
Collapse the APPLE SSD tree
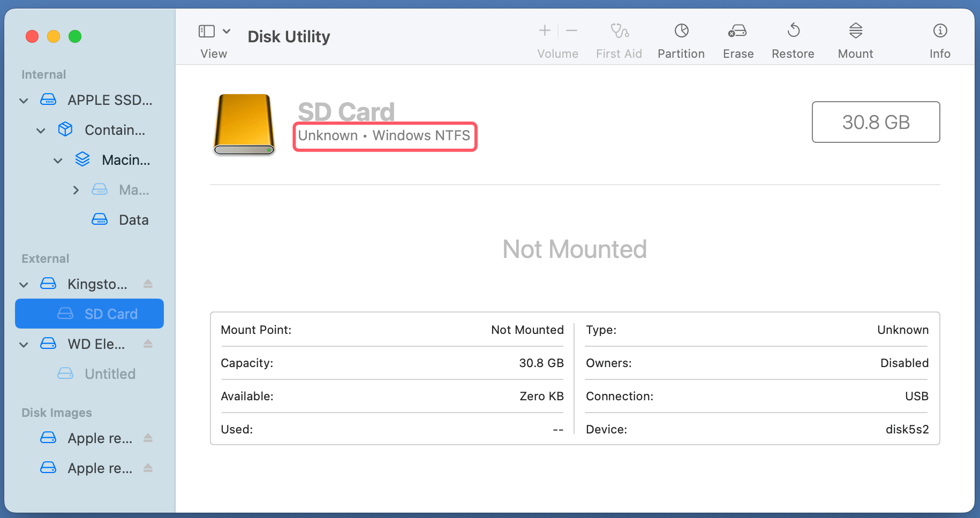pyautogui.click(x=24, y=100)
